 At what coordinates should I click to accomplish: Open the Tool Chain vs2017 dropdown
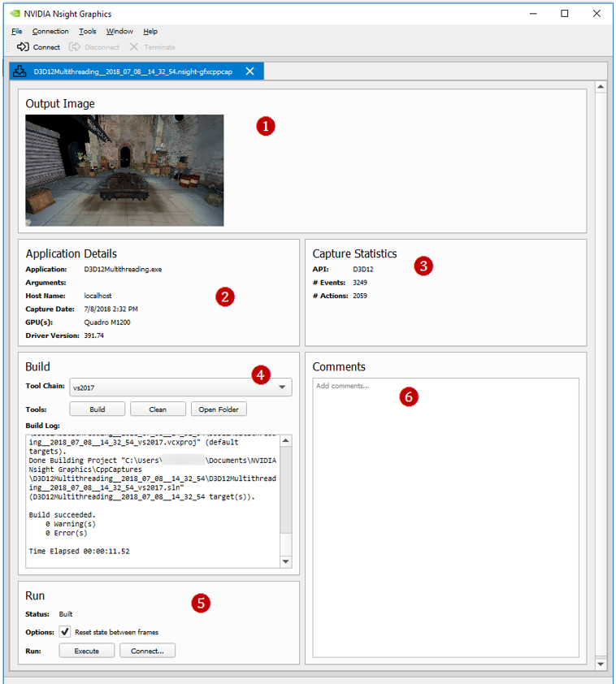[x=180, y=387]
